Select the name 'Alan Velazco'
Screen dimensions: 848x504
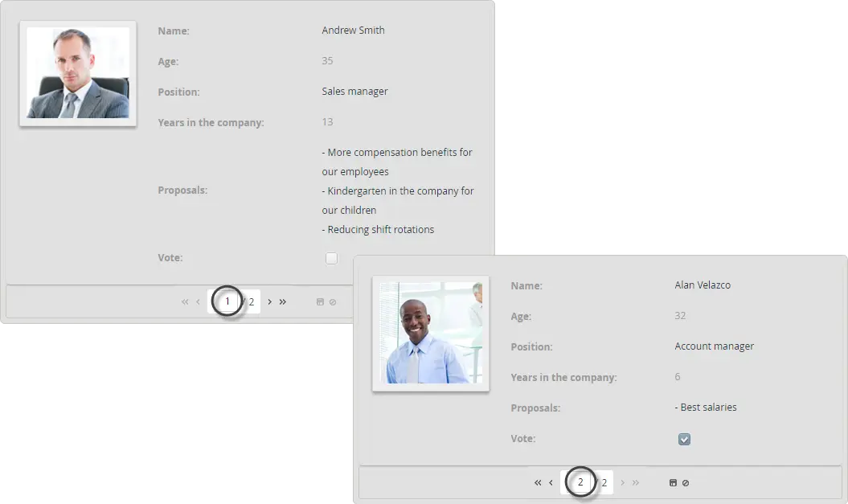click(x=703, y=285)
